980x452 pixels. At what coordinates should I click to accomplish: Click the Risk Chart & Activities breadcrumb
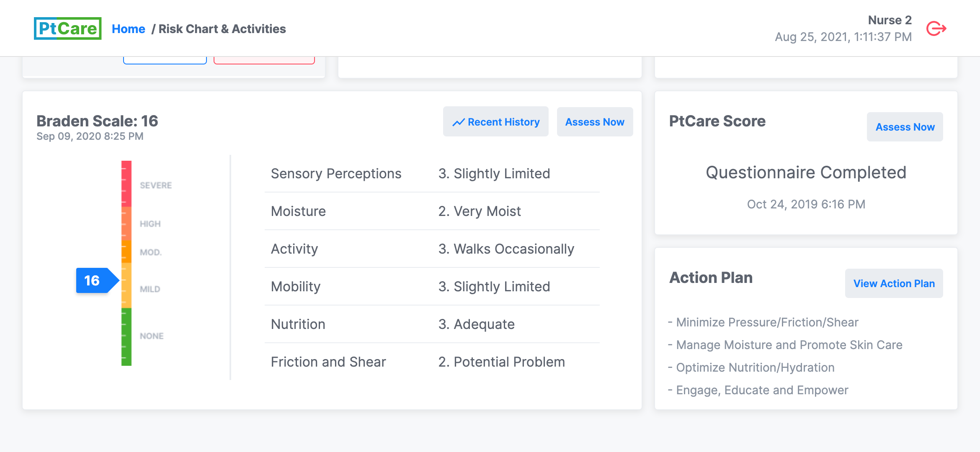222,29
